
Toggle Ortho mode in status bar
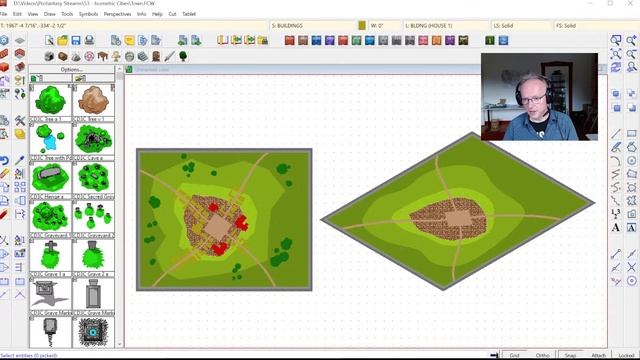point(542,355)
